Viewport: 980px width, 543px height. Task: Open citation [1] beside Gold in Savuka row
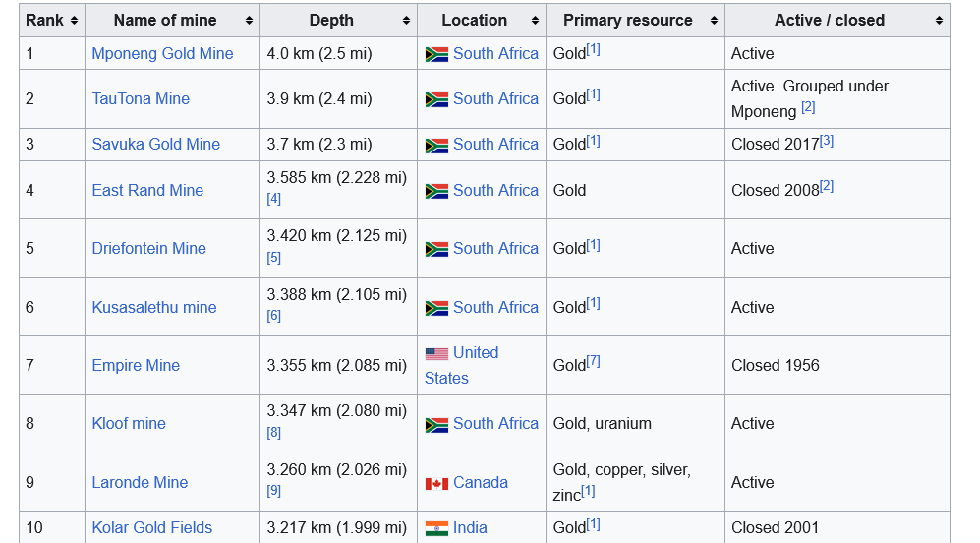click(x=593, y=140)
